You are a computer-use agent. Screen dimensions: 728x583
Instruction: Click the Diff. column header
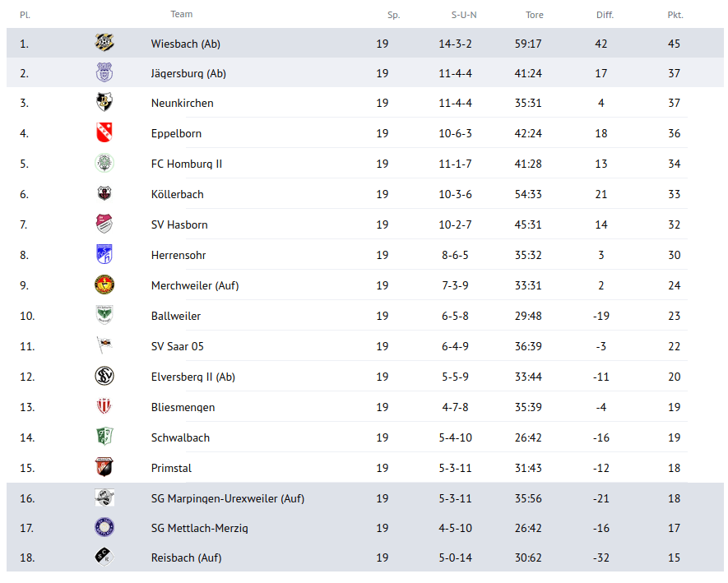[605, 15]
